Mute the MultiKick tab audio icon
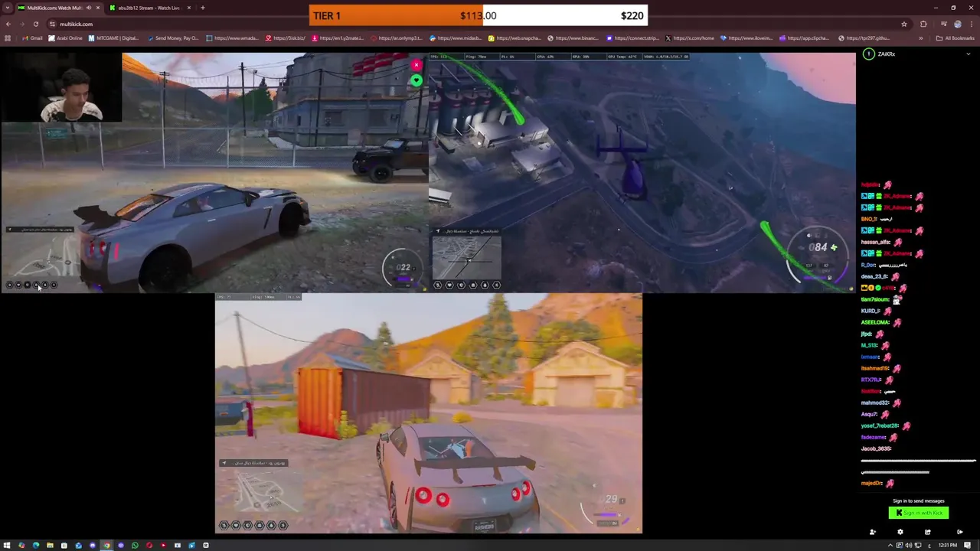The image size is (980, 551). click(x=89, y=8)
